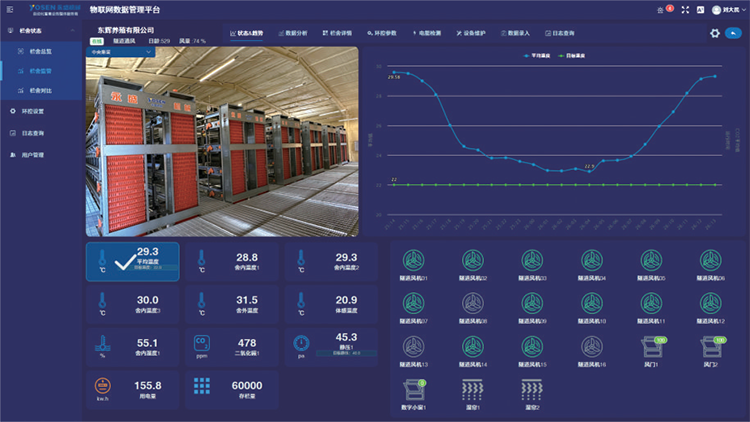Switch to the 数据分析 tab
750x422 pixels.
click(295, 33)
